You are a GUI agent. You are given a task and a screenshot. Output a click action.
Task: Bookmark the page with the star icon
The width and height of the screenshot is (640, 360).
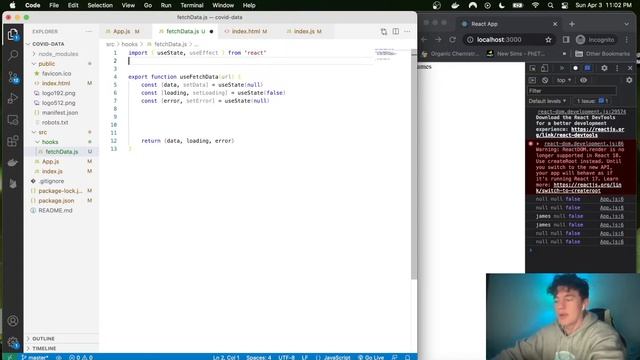(x=548, y=40)
